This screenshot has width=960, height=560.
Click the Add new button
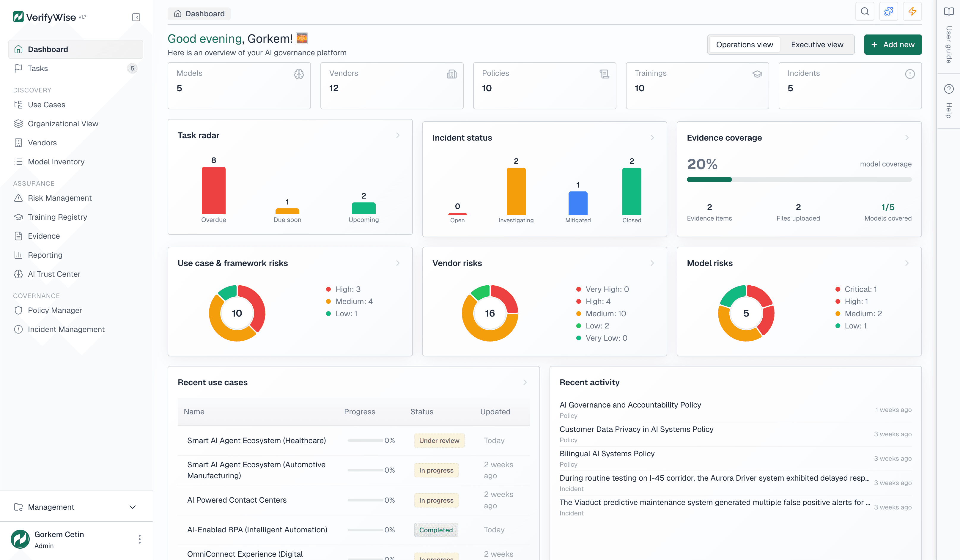[x=893, y=45]
